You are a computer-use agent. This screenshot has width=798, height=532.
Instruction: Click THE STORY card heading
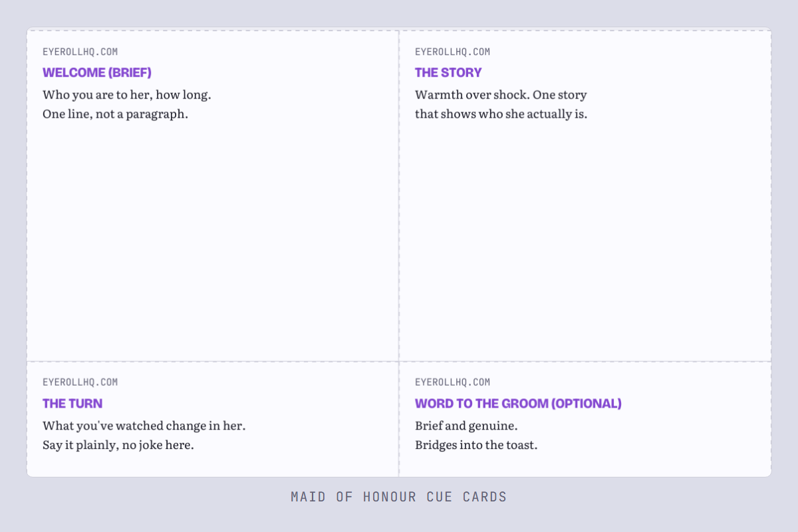click(448, 72)
